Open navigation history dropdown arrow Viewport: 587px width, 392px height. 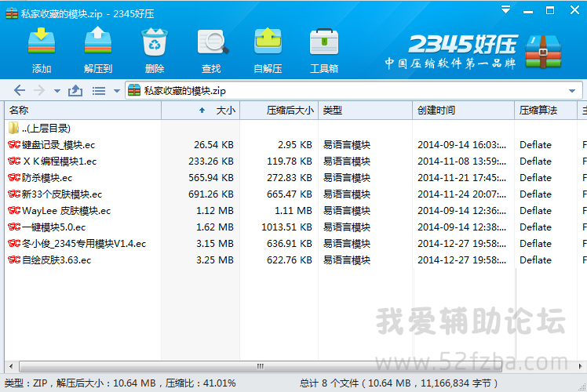[x=57, y=90]
